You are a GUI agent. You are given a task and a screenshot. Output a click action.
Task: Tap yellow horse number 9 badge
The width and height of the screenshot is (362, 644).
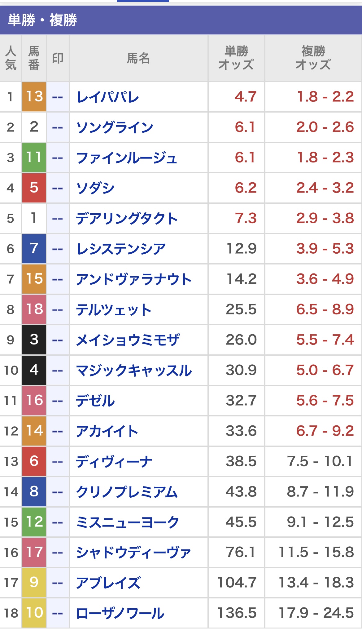pyautogui.click(x=34, y=583)
